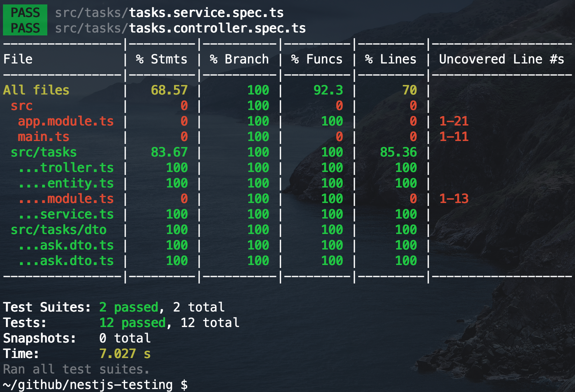
Task: Select the ....module.ts row label
Action: coord(66,199)
